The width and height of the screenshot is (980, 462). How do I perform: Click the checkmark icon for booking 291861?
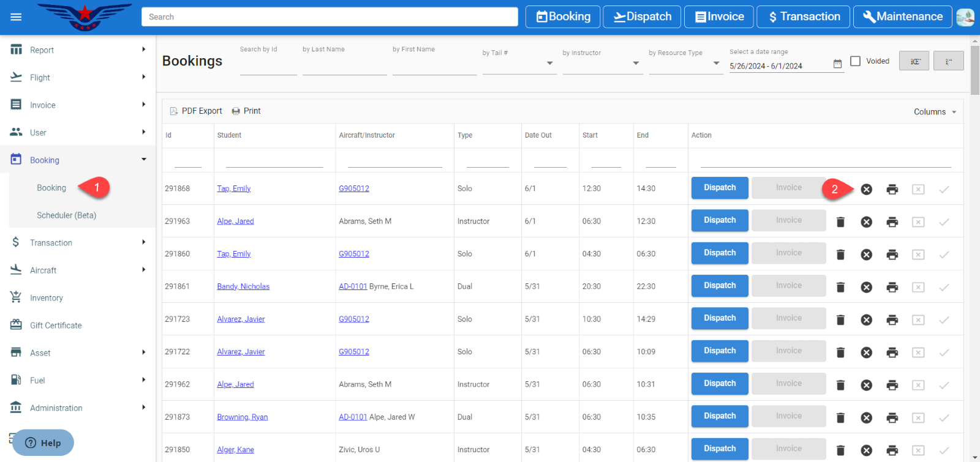[944, 287]
